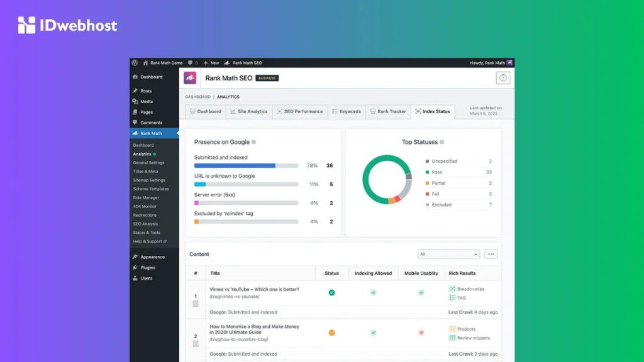The image size is (644, 362).
Task: Switch to the Rank Tracker tab
Action: 388,112
